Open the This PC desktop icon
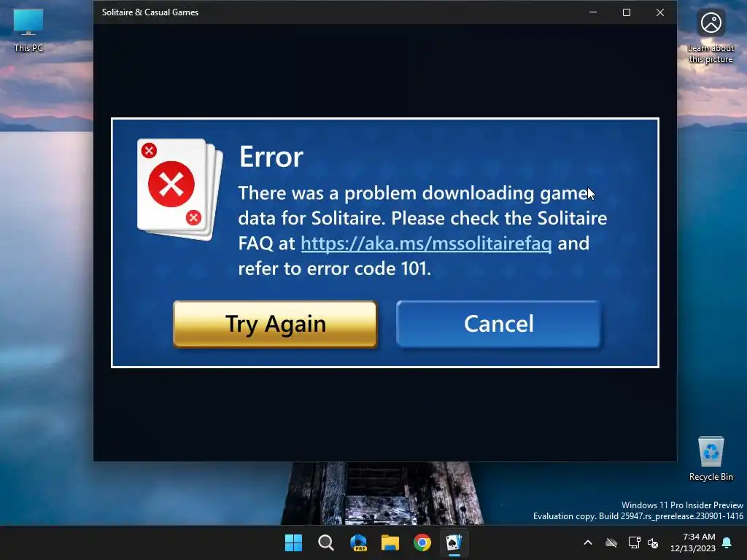The height and width of the screenshot is (560, 747). [28, 31]
